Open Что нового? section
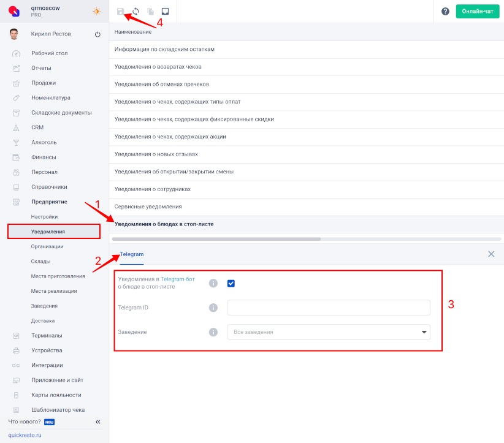This screenshot has width=504, height=443. click(25, 422)
